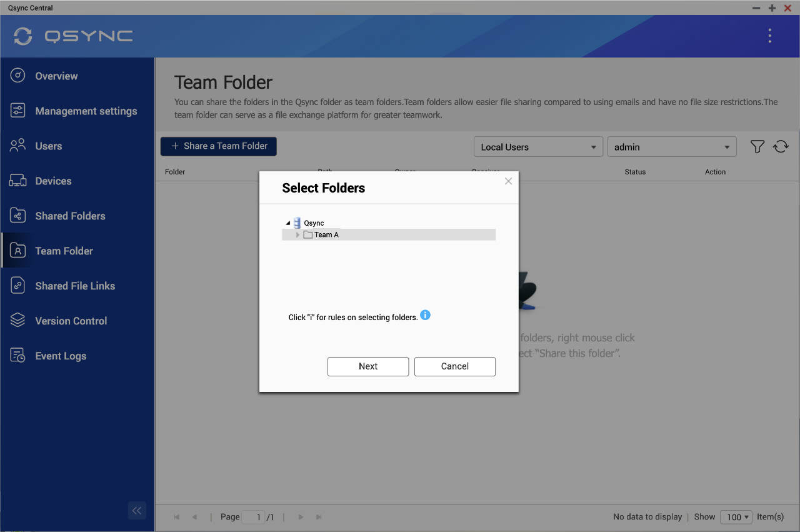
Task: Click the Cancel button in dialog
Action: pos(455,366)
